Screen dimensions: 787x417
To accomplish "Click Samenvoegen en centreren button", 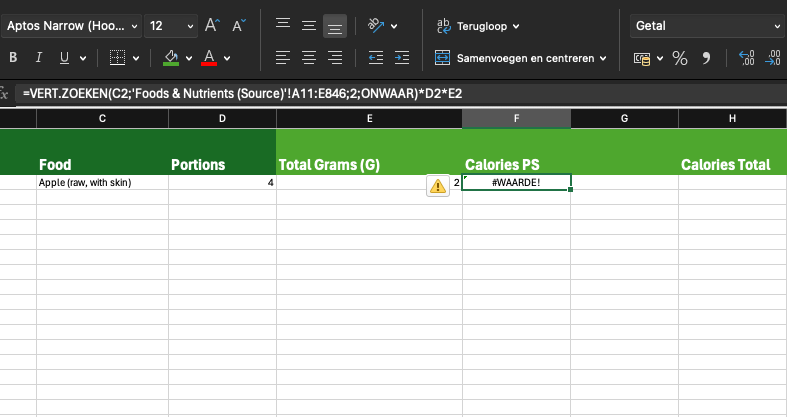I will pyautogui.click(x=514, y=58).
